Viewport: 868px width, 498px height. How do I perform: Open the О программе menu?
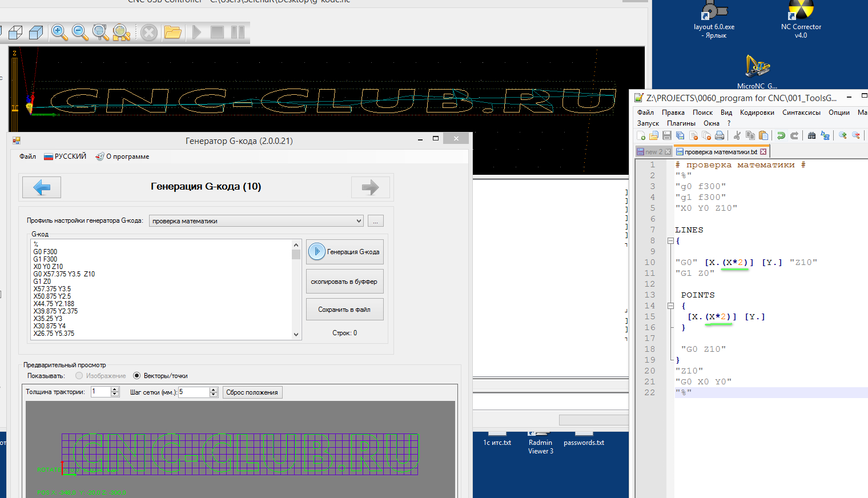[x=122, y=156]
